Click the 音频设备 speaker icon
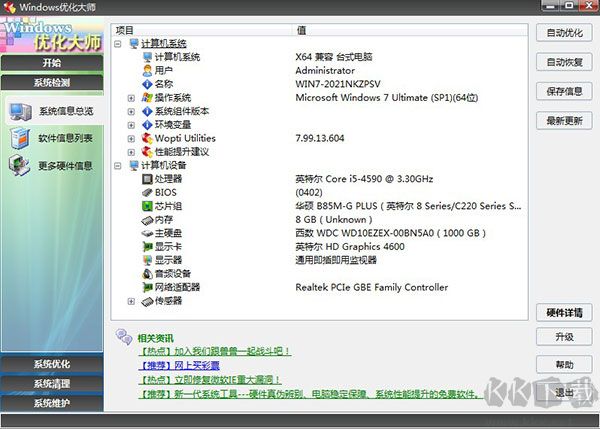This screenshot has width=600, height=429. click(147, 274)
